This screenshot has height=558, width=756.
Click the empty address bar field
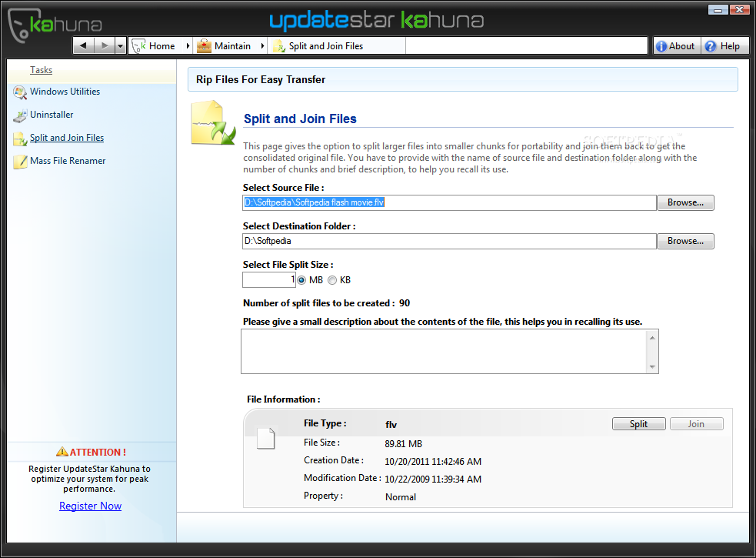click(526, 46)
